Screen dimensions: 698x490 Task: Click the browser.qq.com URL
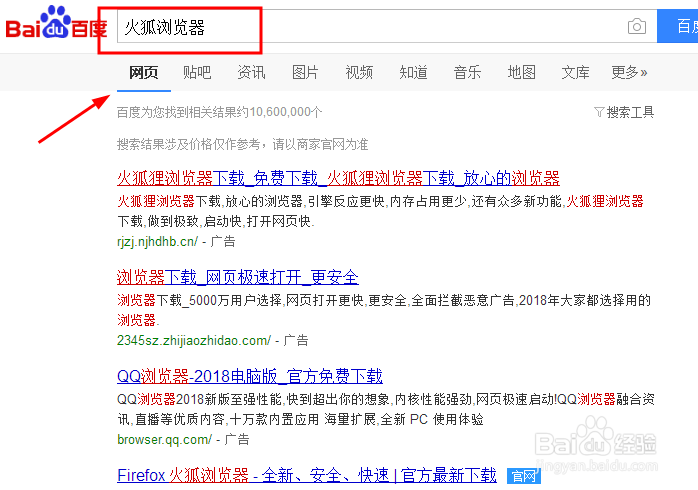165,440
